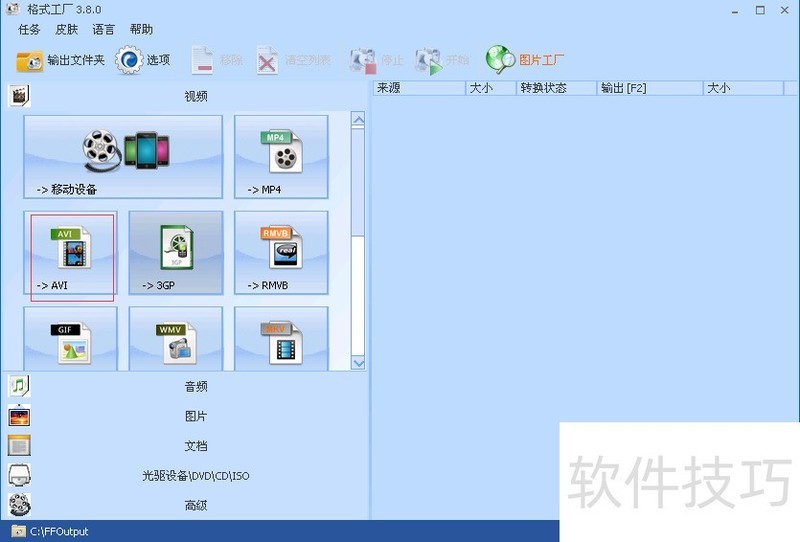Viewport: 800px width, 542px height.
Task: Select the -> RMVB conversion tile
Action: [x=281, y=253]
